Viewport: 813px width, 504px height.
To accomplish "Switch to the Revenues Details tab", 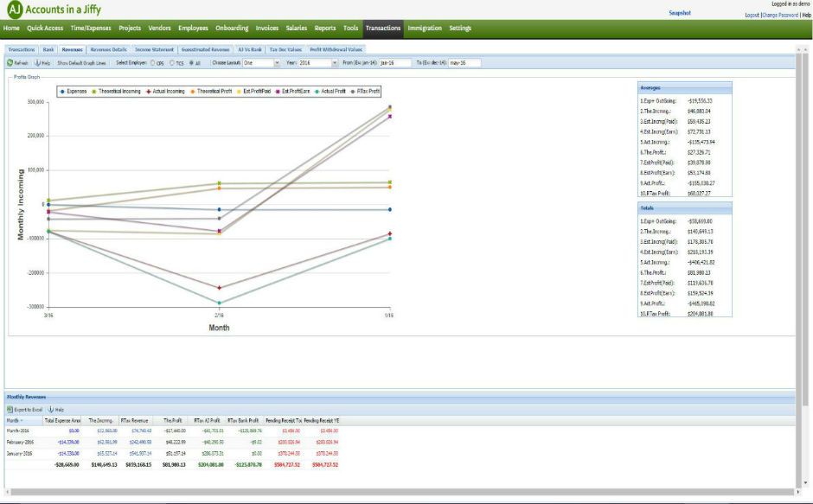I will (x=108, y=49).
